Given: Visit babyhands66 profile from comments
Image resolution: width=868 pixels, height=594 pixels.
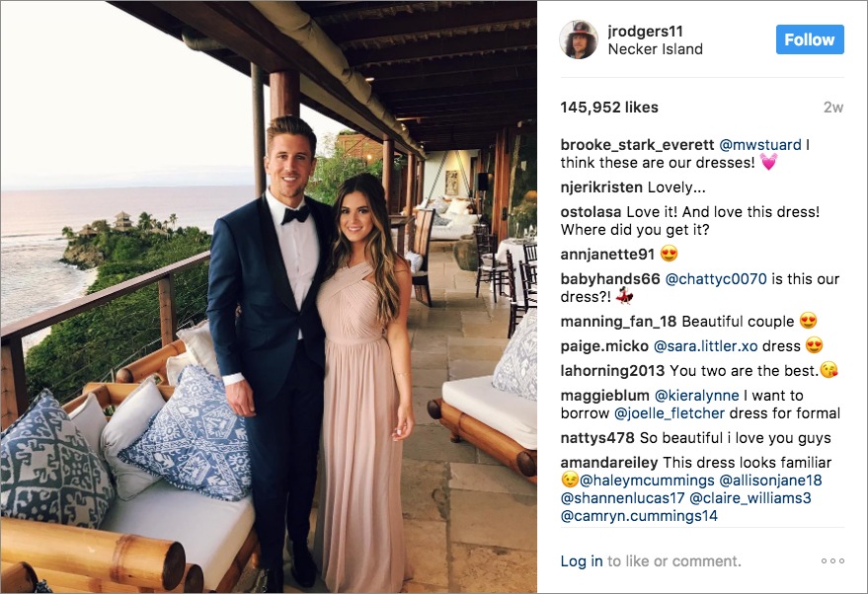Looking at the screenshot, I should pos(610,279).
